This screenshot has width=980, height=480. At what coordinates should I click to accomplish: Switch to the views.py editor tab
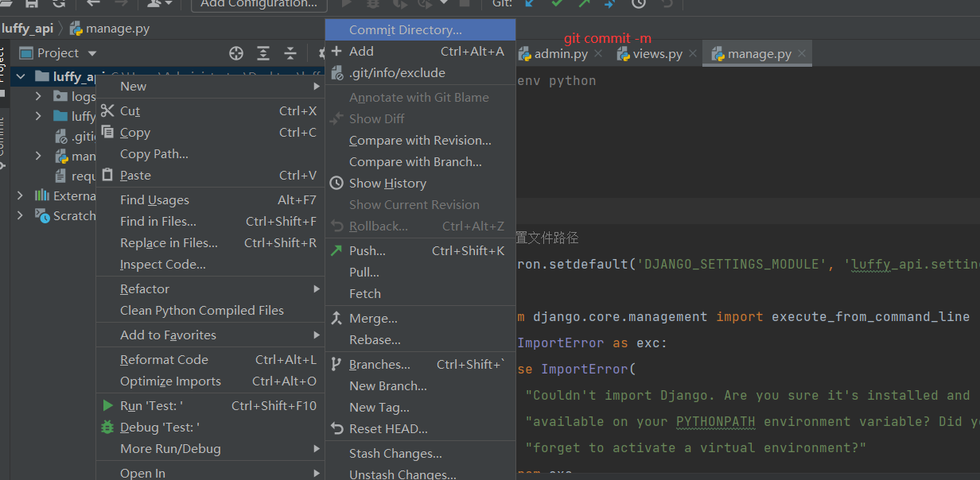[657, 54]
